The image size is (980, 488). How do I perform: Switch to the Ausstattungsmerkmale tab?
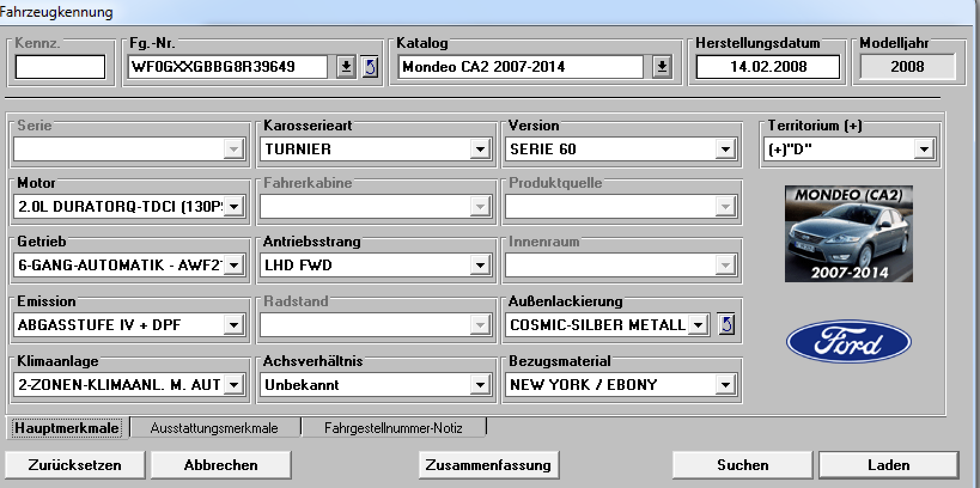point(214,428)
